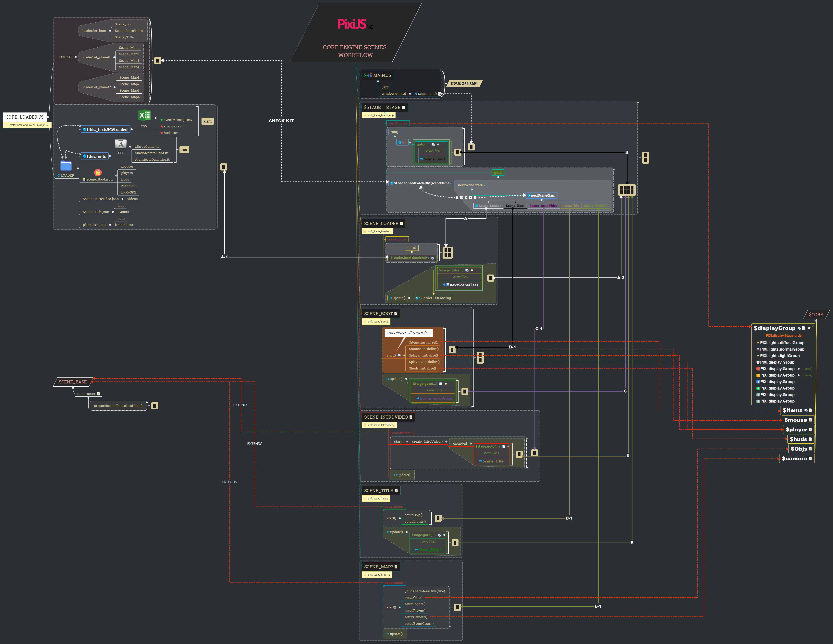Click the $Loader.needLoaderKit(sceneName) node

point(420,183)
